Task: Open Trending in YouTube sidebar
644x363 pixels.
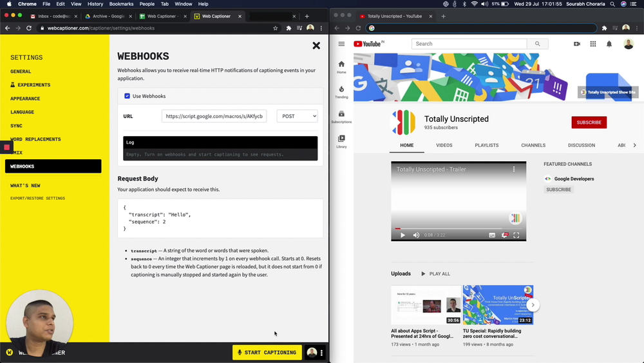Action: point(341,92)
